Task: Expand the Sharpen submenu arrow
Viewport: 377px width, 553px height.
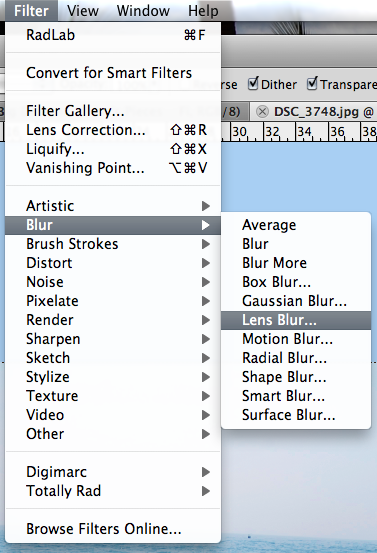Action: [206, 339]
